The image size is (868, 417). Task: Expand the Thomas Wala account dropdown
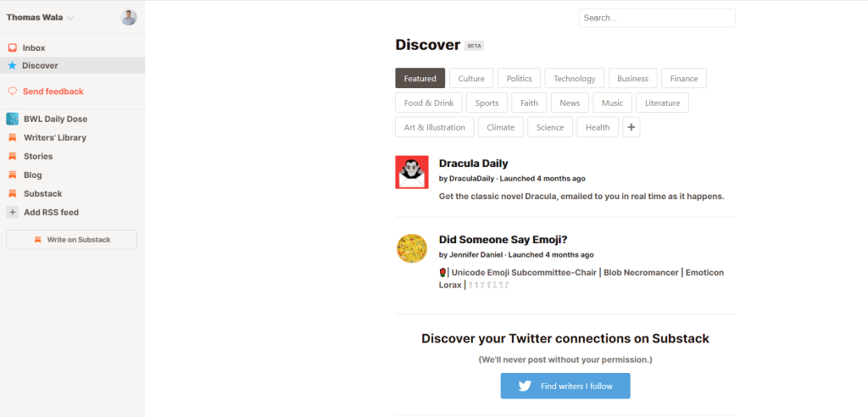[x=70, y=18]
